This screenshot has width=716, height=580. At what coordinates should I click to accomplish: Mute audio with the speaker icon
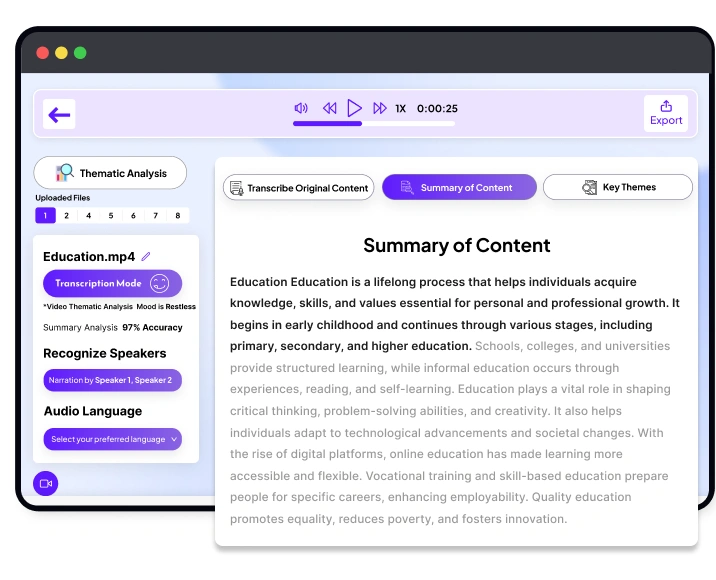(x=301, y=108)
